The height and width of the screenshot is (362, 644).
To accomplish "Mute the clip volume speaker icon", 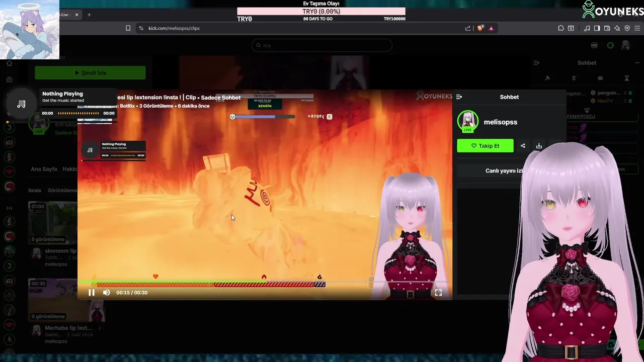I will [x=106, y=293].
